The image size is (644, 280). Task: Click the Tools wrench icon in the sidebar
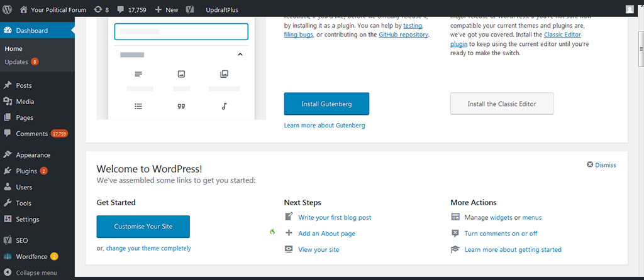pyautogui.click(x=8, y=203)
